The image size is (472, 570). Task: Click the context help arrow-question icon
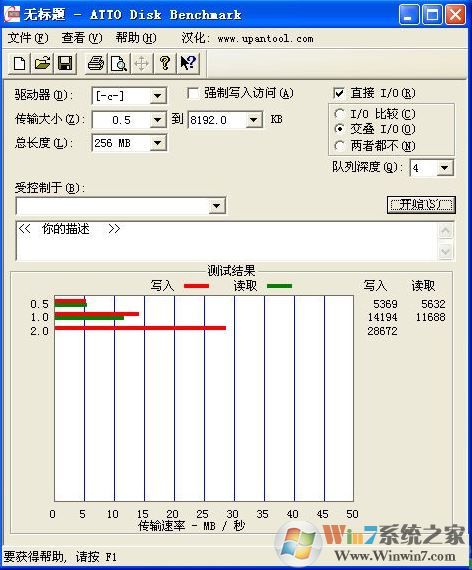(x=188, y=63)
